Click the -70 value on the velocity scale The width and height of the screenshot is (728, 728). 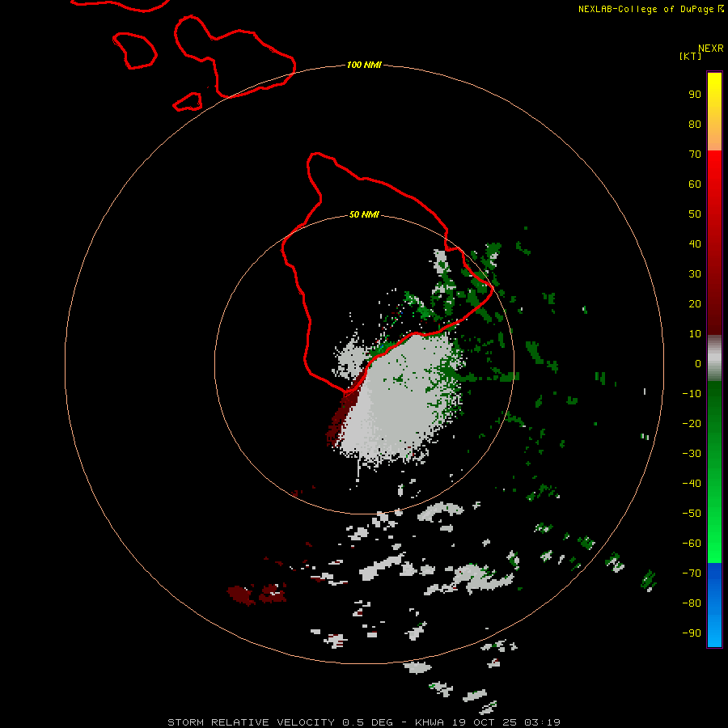coord(692,573)
